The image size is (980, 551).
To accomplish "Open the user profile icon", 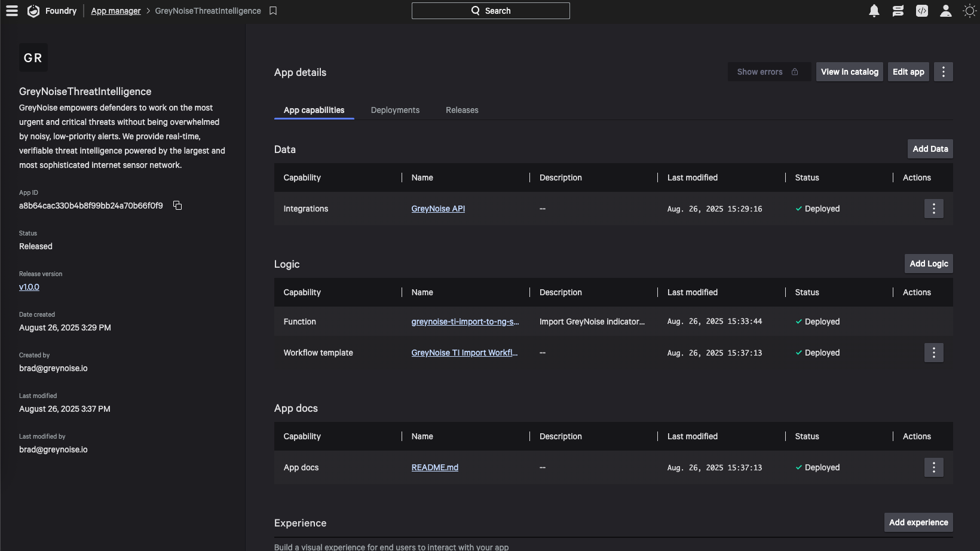I will (x=946, y=11).
